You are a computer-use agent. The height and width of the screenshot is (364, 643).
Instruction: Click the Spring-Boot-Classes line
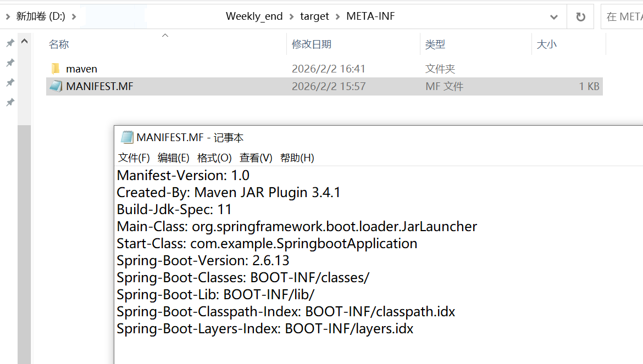[x=243, y=278]
